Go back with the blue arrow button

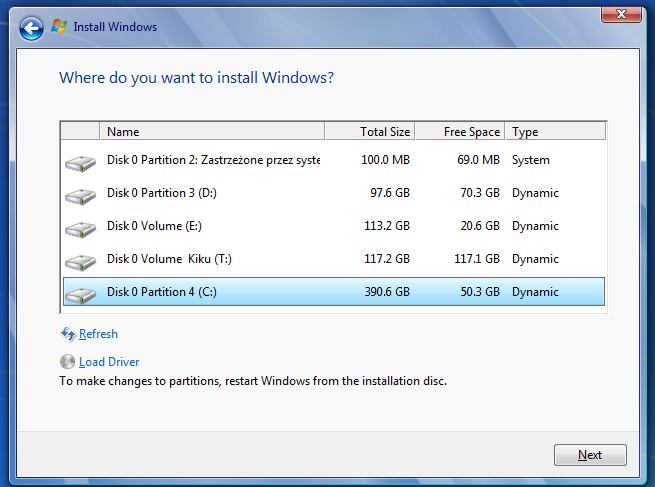(x=31, y=28)
